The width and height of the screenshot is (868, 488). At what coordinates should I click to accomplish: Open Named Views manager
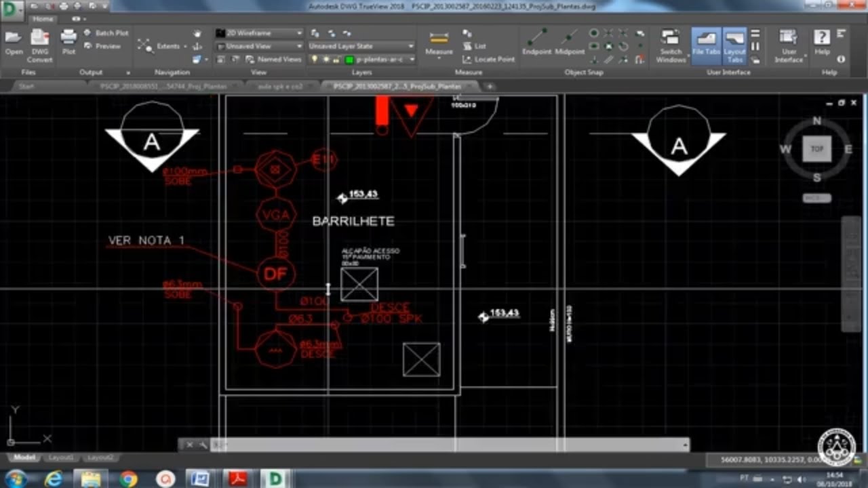[x=273, y=59]
